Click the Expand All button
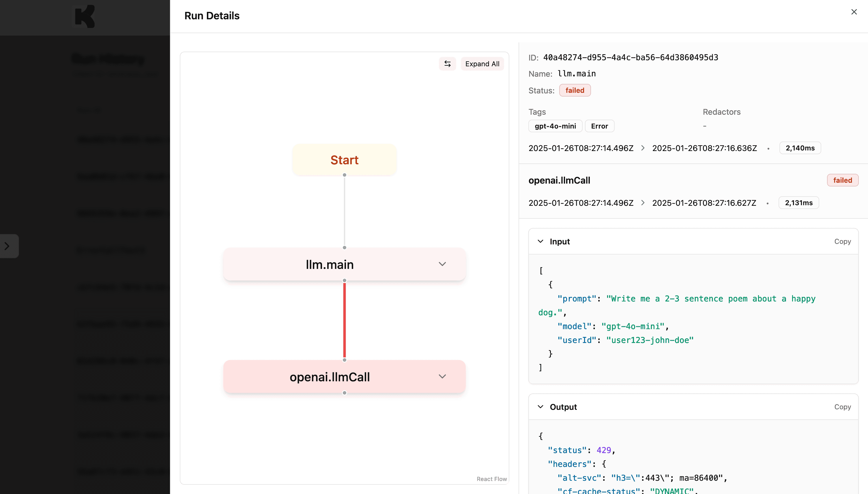The width and height of the screenshot is (868, 494). [x=482, y=64]
